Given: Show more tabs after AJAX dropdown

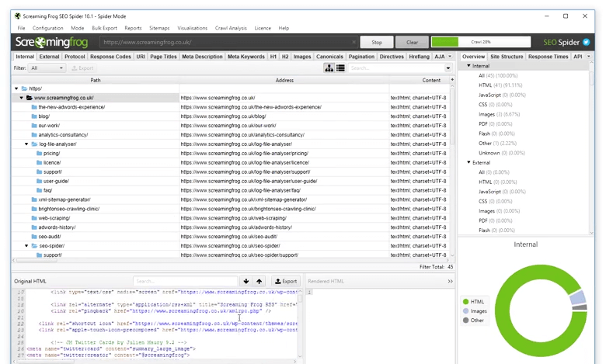Looking at the screenshot, I should click(450, 57).
